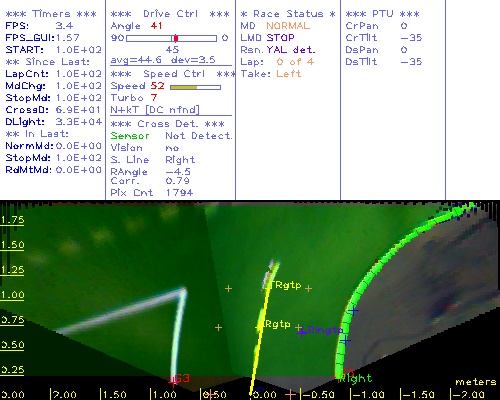Click the lower blue cross on green curve

346,341
